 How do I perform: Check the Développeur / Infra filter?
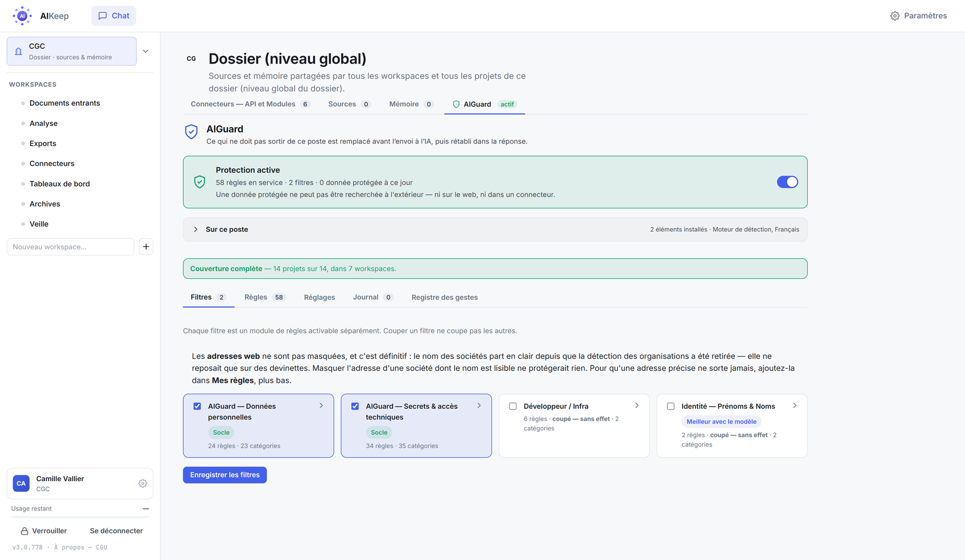[513, 407]
